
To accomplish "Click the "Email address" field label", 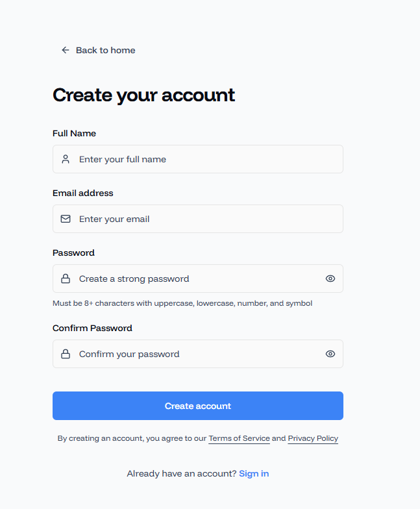I will [82, 193].
